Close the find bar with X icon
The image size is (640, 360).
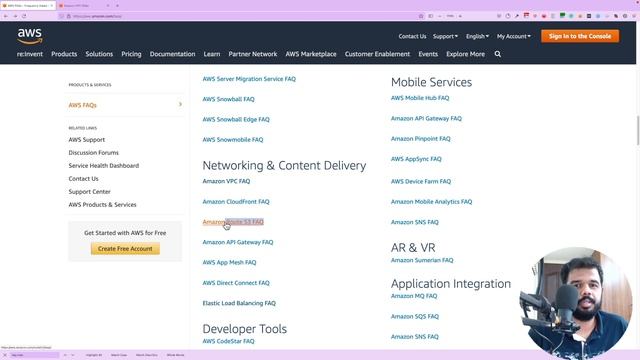[x=4, y=355]
